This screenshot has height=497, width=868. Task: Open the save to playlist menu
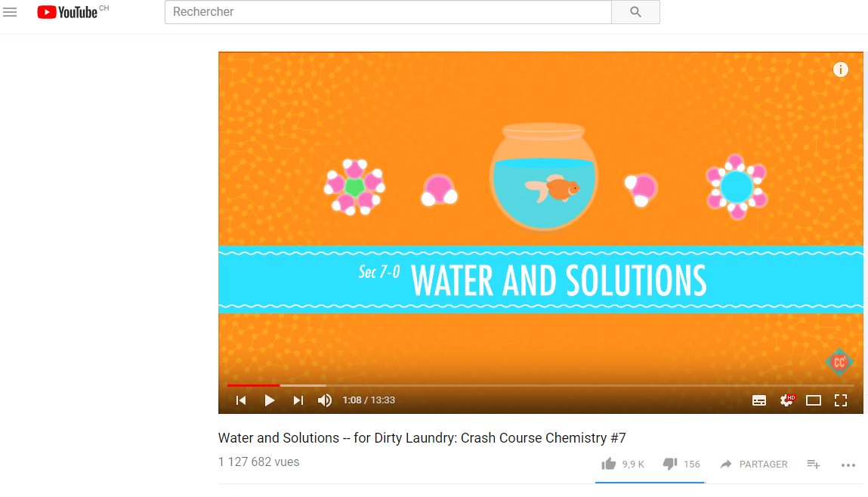pyautogui.click(x=813, y=465)
